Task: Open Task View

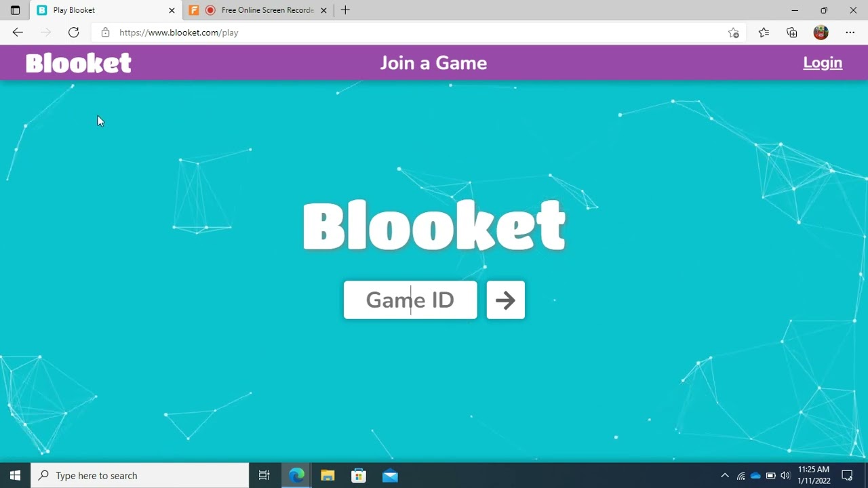Action: 264,475
